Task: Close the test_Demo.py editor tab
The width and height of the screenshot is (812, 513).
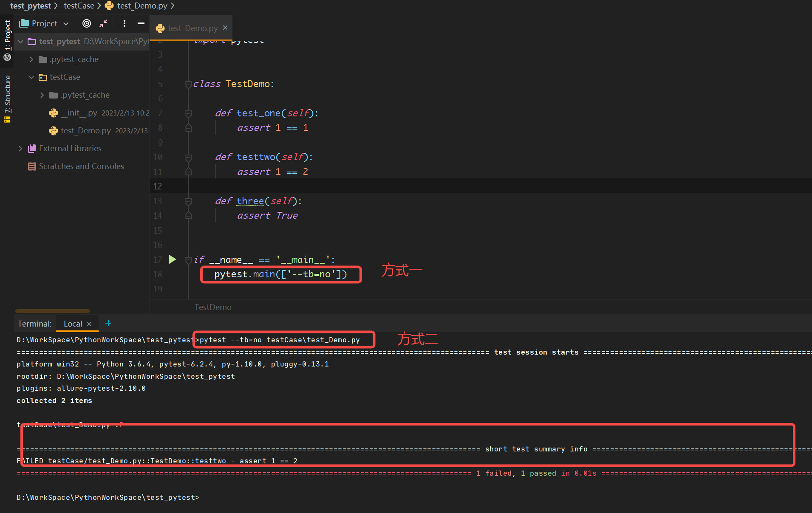Action: pyautogui.click(x=225, y=28)
